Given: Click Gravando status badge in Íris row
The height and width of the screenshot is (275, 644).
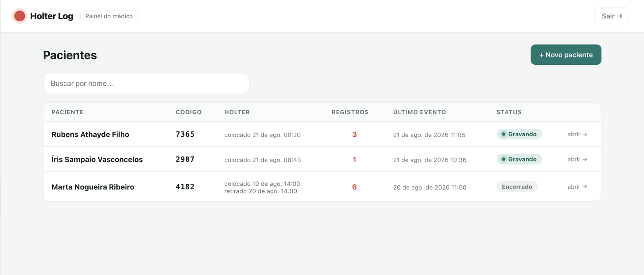Looking at the screenshot, I should (519, 159).
